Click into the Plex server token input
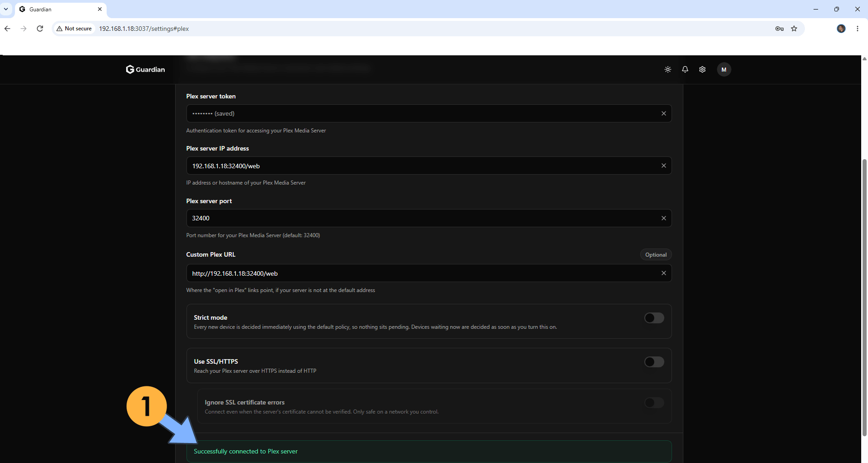Viewport: 868px width, 463px height. pyautogui.click(x=429, y=113)
